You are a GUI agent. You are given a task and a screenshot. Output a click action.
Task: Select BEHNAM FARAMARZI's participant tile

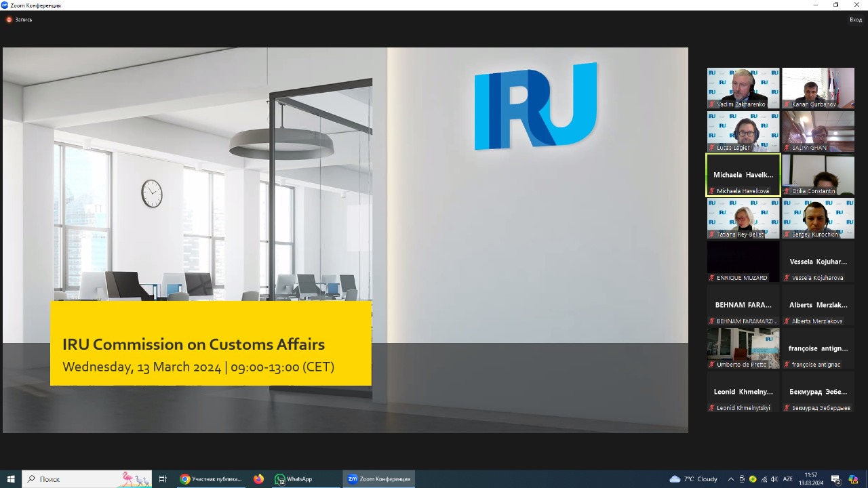pyautogui.click(x=743, y=305)
